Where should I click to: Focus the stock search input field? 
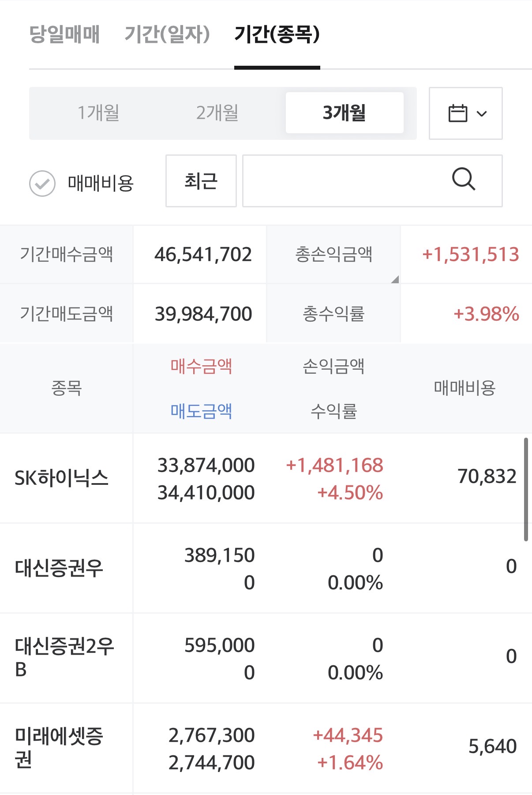pyautogui.click(x=344, y=180)
